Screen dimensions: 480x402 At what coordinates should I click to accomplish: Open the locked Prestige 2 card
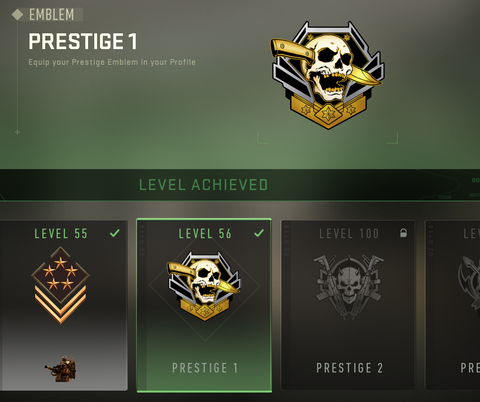click(x=348, y=305)
